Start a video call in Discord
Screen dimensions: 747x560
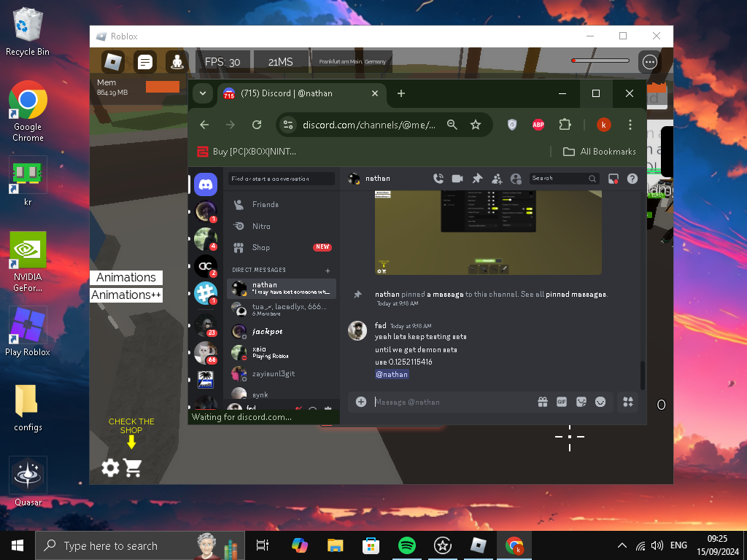pyautogui.click(x=457, y=179)
